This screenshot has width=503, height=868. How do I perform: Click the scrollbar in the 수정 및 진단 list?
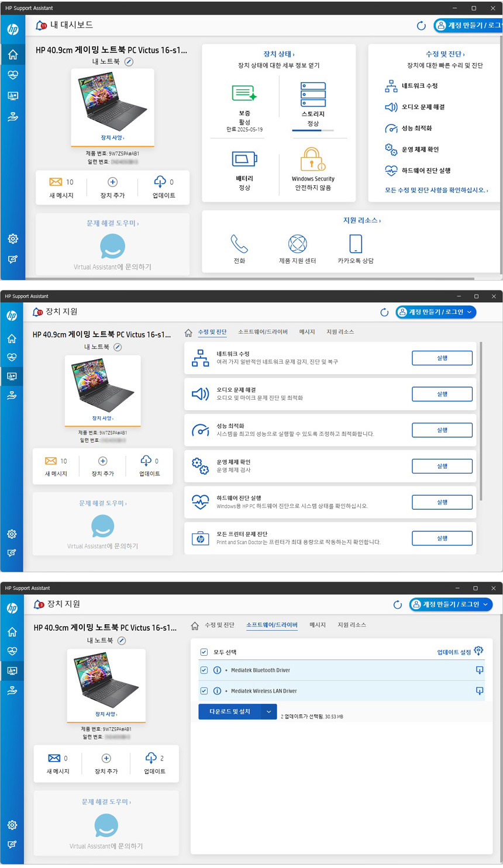pos(481,421)
